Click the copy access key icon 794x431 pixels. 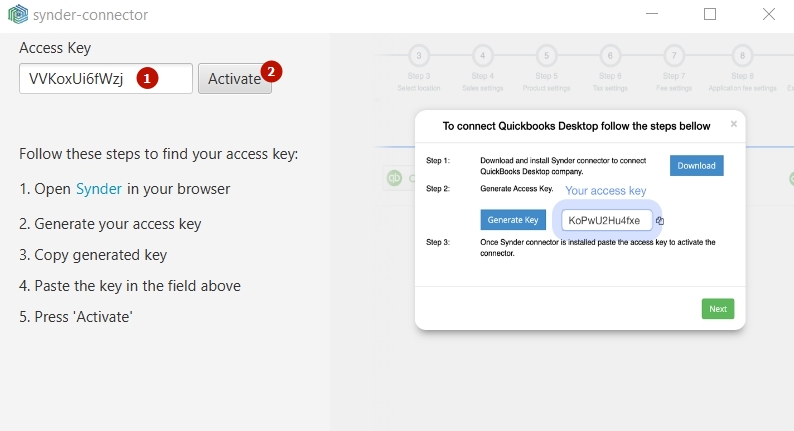660,221
